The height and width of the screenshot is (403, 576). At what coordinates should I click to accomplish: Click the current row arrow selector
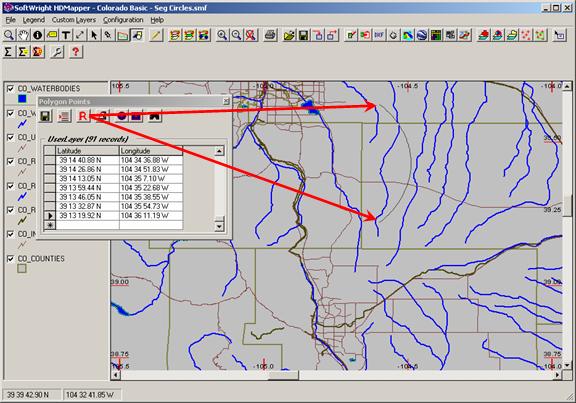coord(50,216)
